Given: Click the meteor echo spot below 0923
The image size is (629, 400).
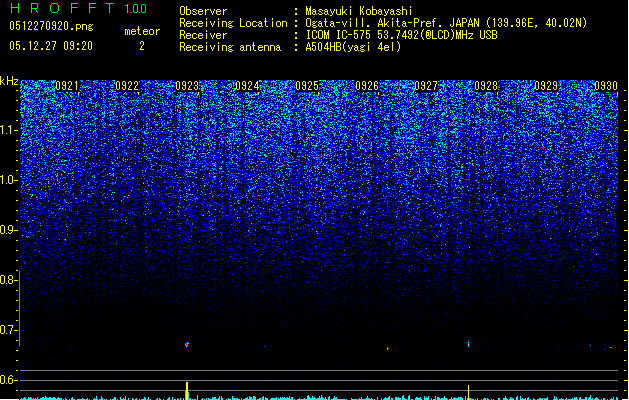Looking at the screenshot, I should coord(187,345).
